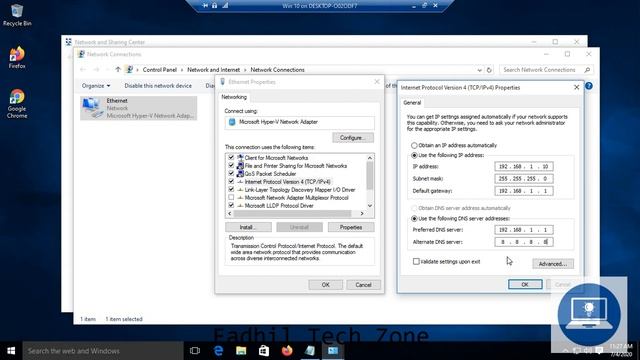Viewport: 640px width, 360px height.
Task: Select Use the following IP address
Action: pos(414,155)
